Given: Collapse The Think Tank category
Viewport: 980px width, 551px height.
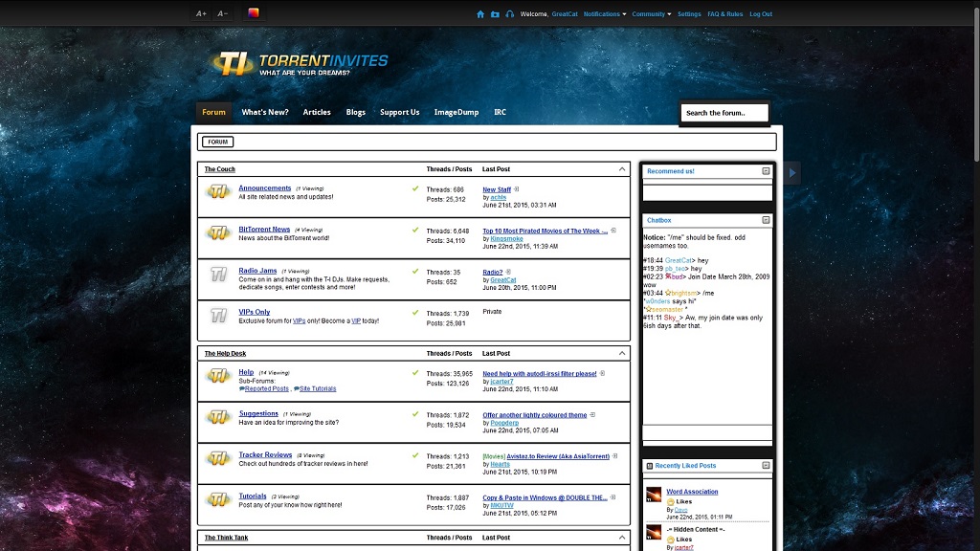Looking at the screenshot, I should (x=622, y=538).
